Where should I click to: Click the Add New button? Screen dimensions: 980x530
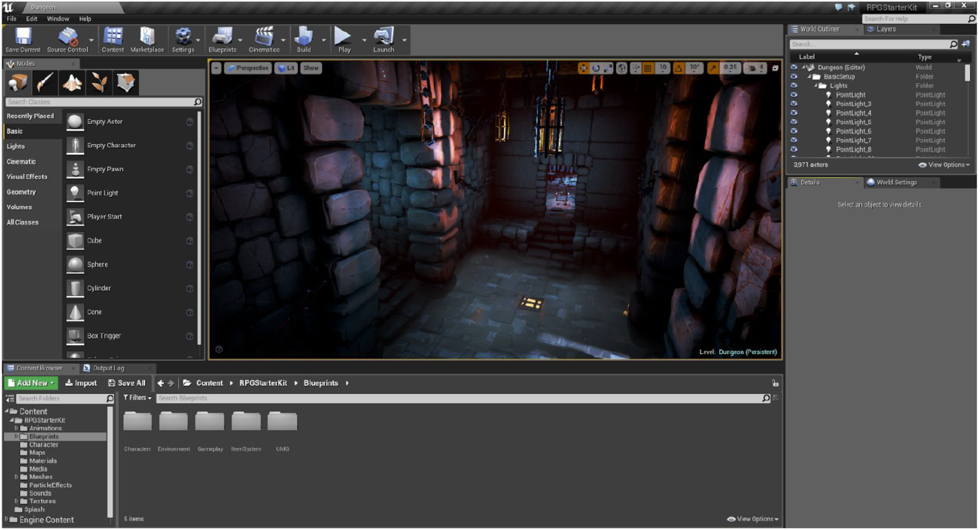tap(31, 383)
